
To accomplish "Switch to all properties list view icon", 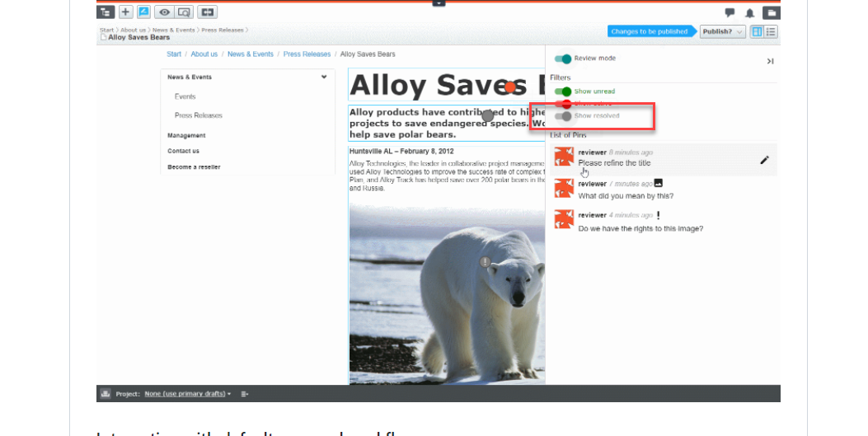I will coord(771,31).
